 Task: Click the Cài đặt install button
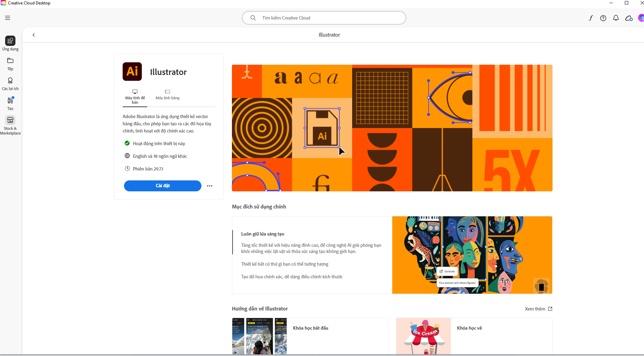click(x=163, y=186)
